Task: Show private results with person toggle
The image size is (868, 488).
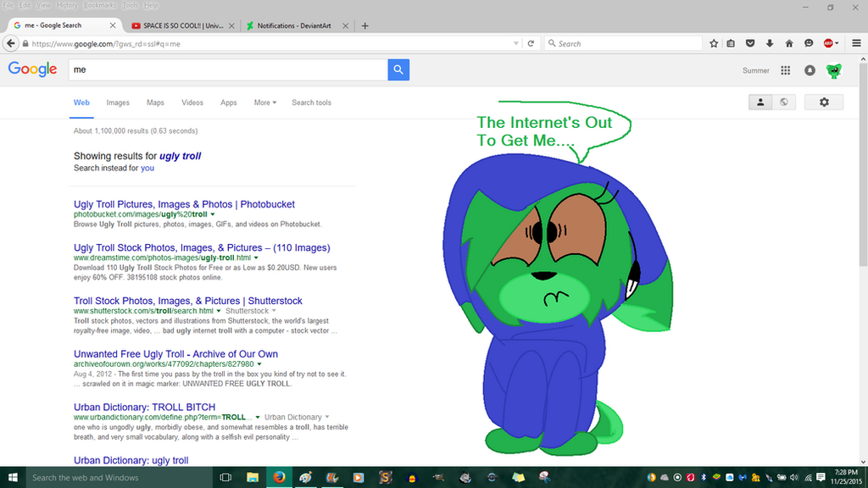Action: (x=760, y=102)
